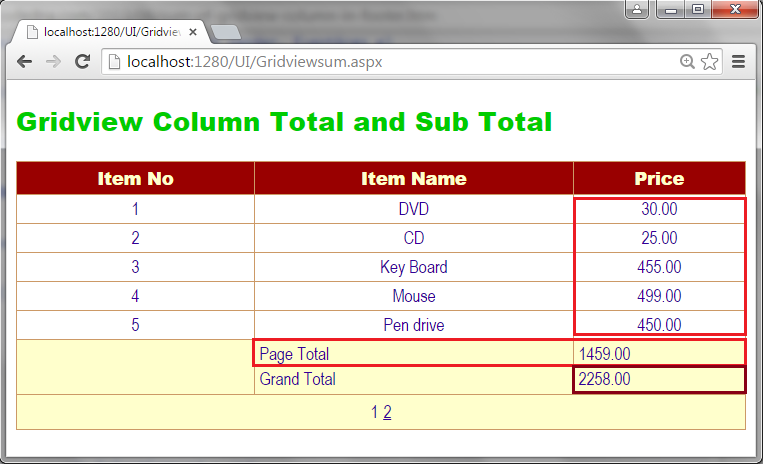Reload the page with refresh icon
The image size is (764, 466).
(x=82, y=61)
